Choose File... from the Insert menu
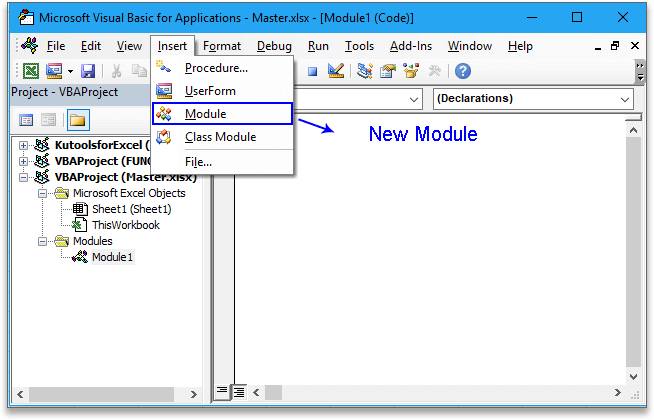The height and width of the screenshot is (420, 654). pos(222,162)
